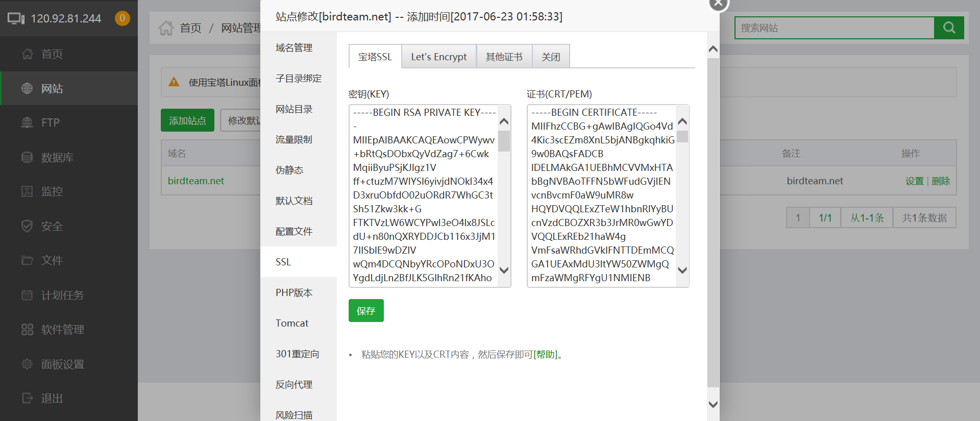Click the monitoring icon for 监控
The width and height of the screenshot is (980, 421).
tap(27, 191)
